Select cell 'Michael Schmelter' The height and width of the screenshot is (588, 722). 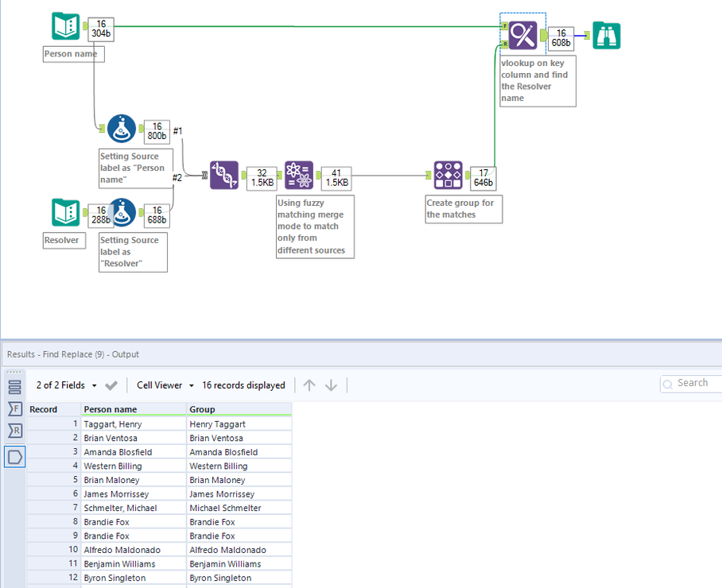click(239, 508)
